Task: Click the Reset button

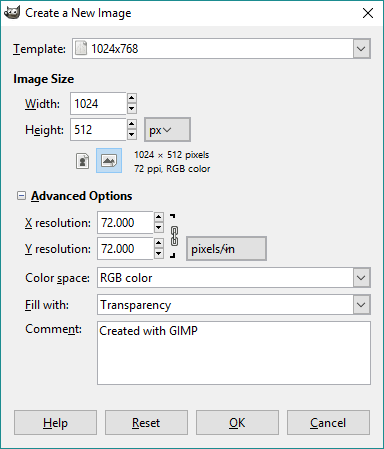Action: (146, 423)
